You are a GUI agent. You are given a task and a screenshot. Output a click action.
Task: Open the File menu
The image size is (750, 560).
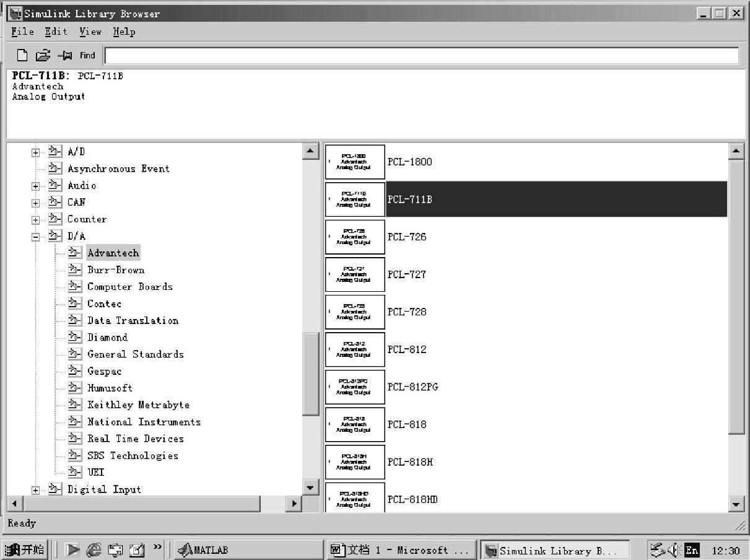[x=23, y=32]
